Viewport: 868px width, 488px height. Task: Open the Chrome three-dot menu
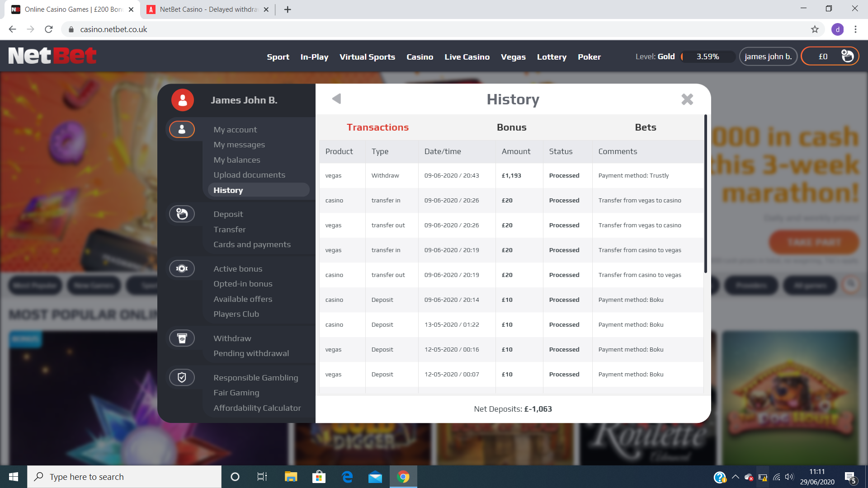[x=855, y=29]
